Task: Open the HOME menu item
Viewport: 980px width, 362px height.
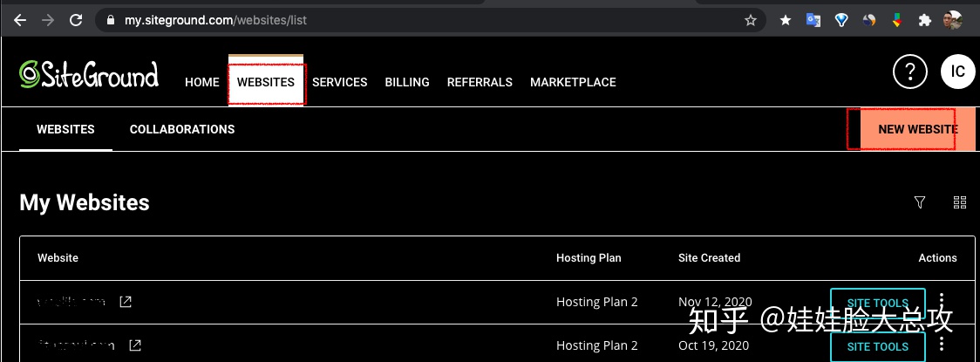Action: pos(202,82)
